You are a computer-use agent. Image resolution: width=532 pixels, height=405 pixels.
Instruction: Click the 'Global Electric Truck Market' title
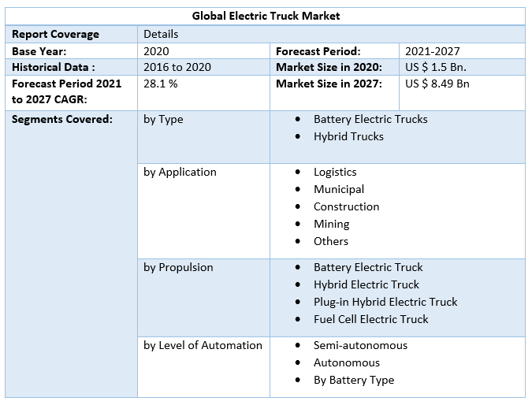tap(266, 16)
